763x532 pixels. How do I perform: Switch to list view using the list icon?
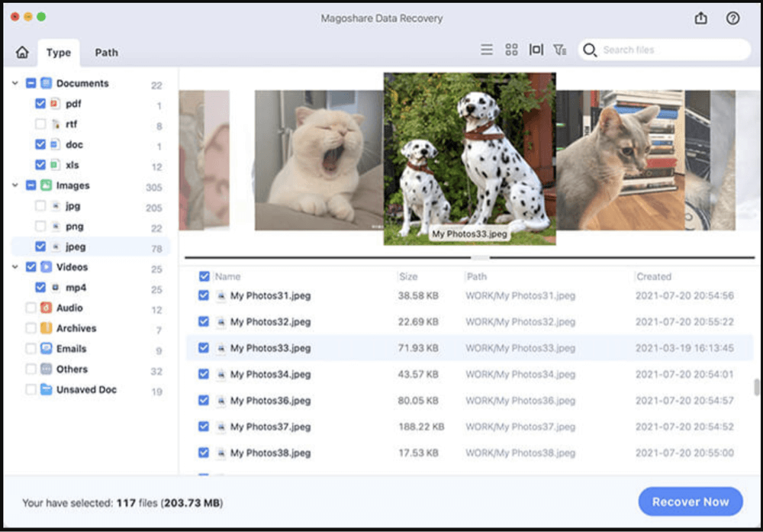pyautogui.click(x=487, y=49)
